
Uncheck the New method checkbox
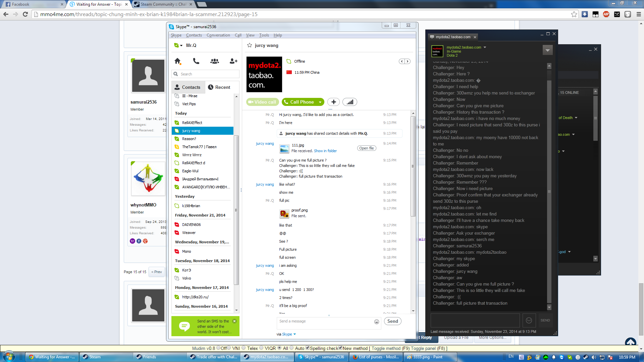pyautogui.click(x=340, y=348)
